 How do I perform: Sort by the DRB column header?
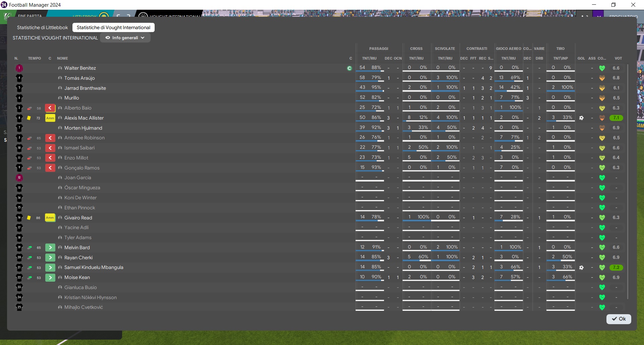click(x=539, y=58)
